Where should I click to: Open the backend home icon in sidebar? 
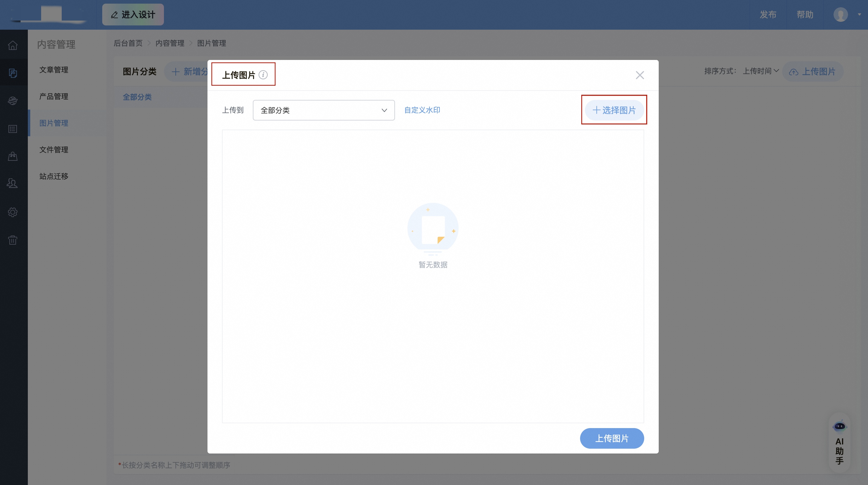click(x=12, y=45)
